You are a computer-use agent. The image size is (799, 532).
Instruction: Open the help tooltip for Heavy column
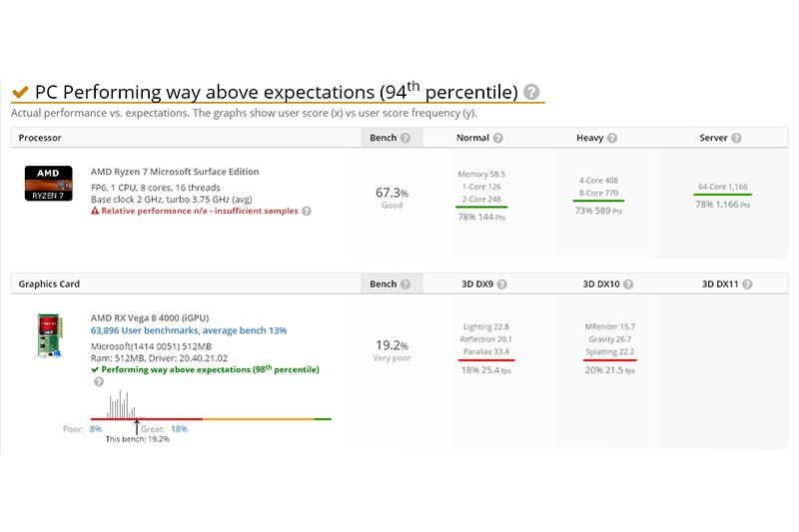(612, 138)
